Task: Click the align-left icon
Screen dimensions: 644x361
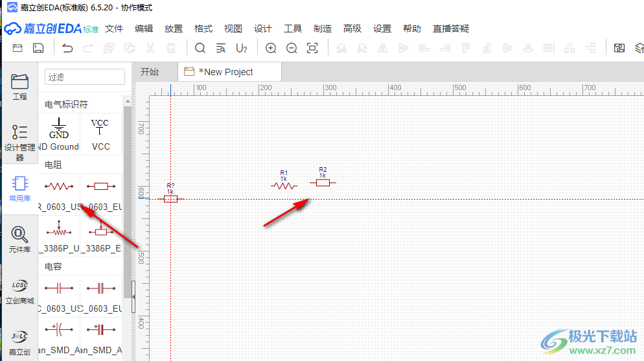Action: pyautogui.click(x=424, y=48)
